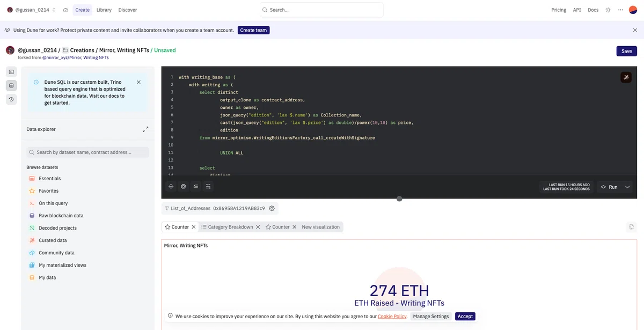
Task: Open the user avatar menu top right
Action: [633, 10]
